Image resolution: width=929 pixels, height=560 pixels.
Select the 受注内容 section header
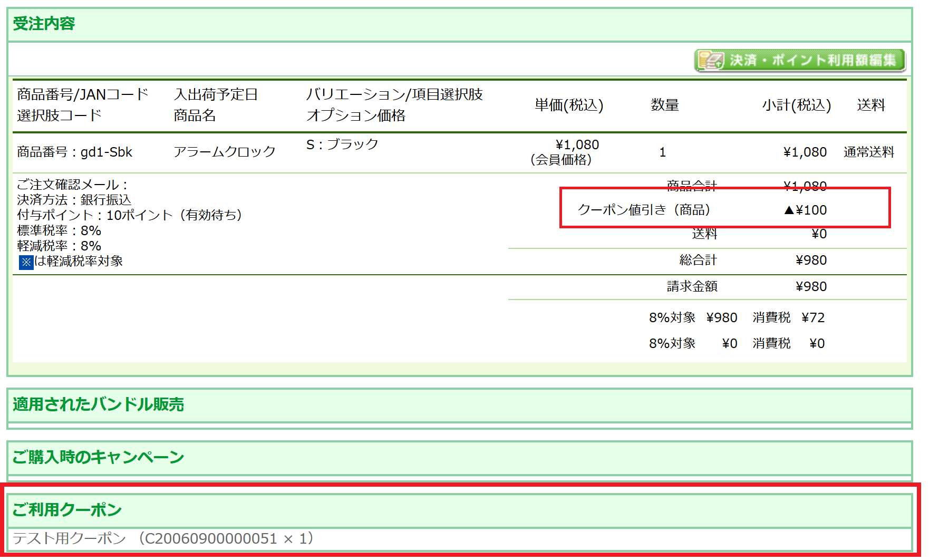460,24
